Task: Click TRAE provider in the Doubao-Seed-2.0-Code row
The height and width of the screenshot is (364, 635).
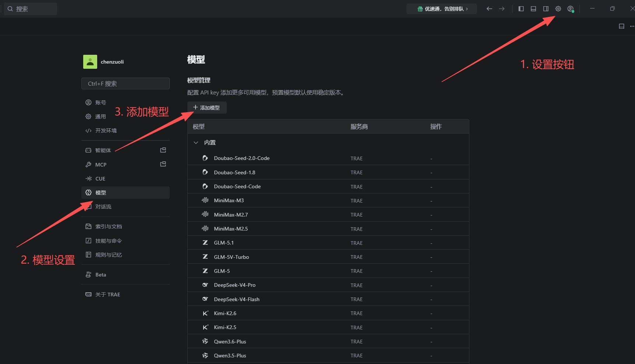Action: [357, 158]
